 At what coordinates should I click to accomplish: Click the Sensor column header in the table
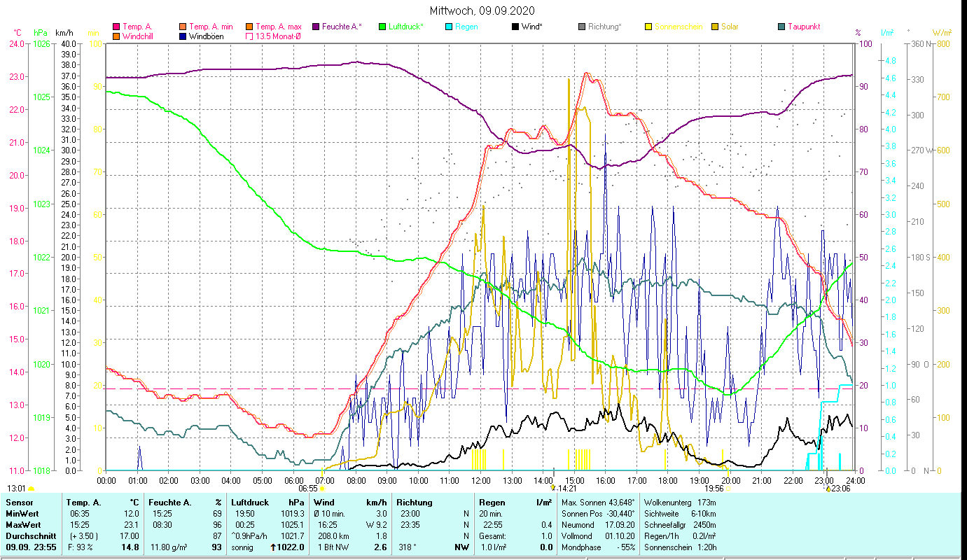(x=19, y=502)
